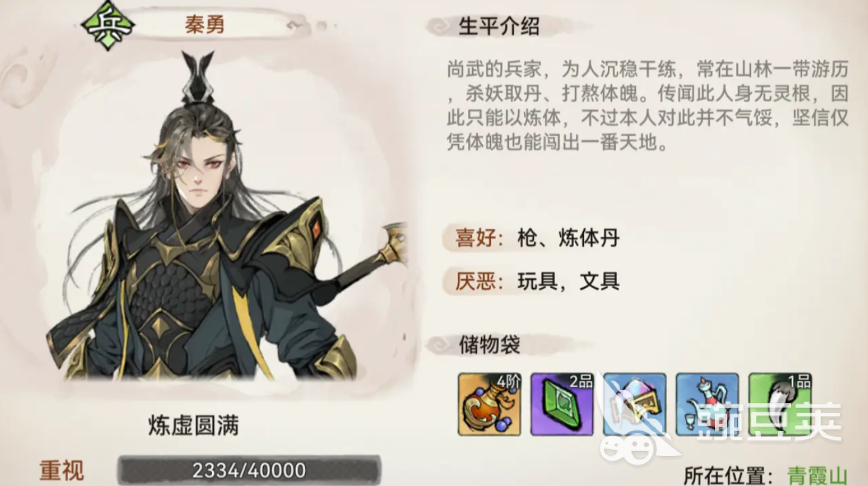The height and width of the screenshot is (486, 868).
Task: Click the 秦勇 name banner
Action: point(204,25)
